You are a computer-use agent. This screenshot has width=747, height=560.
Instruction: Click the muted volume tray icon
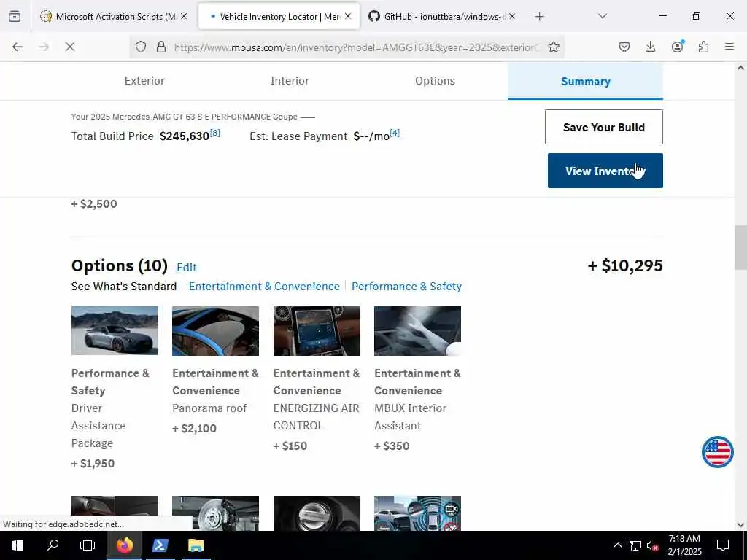click(652, 545)
